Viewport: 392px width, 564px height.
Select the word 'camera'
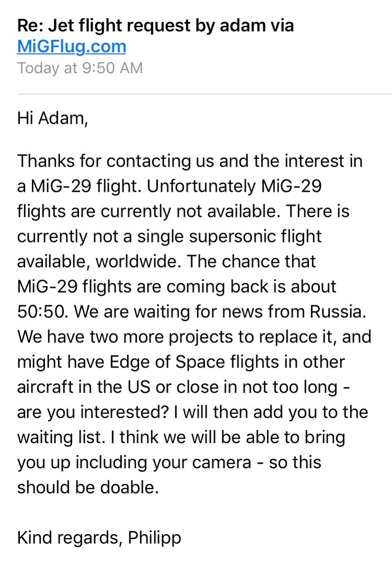click(x=221, y=463)
